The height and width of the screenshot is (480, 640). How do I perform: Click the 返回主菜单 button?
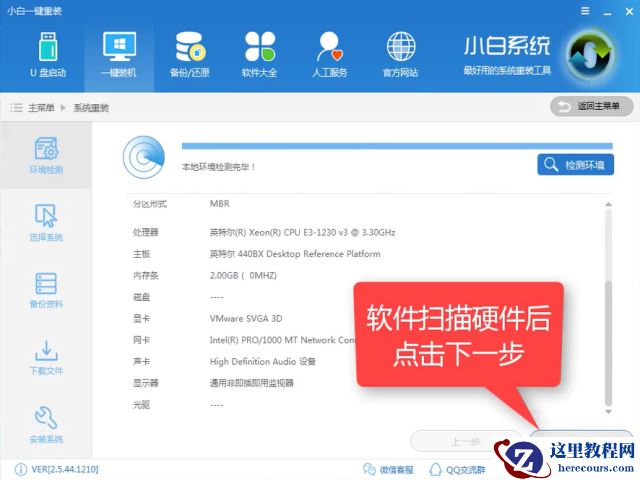pyautogui.click(x=591, y=107)
